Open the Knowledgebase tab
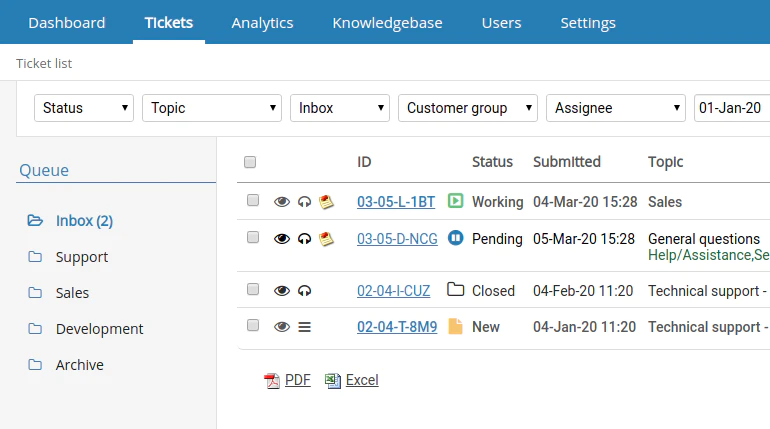 click(x=387, y=23)
